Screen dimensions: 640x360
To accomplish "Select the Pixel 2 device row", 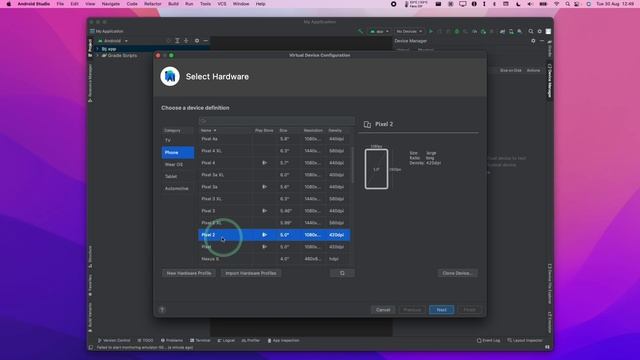I will 274,235.
